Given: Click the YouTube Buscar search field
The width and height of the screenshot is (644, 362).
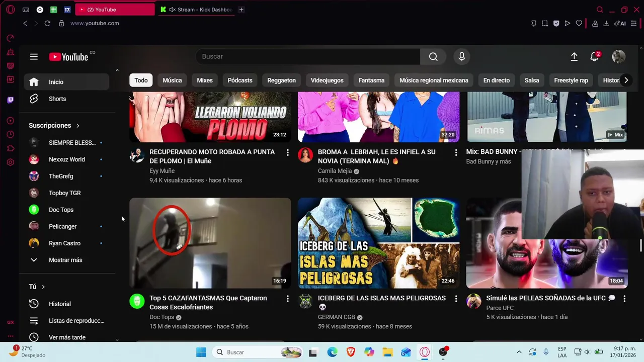Looking at the screenshot, I should click(x=308, y=57).
